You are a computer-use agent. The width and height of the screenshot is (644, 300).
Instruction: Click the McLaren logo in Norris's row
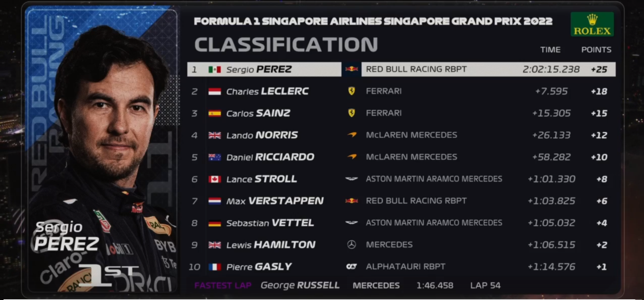352,135
